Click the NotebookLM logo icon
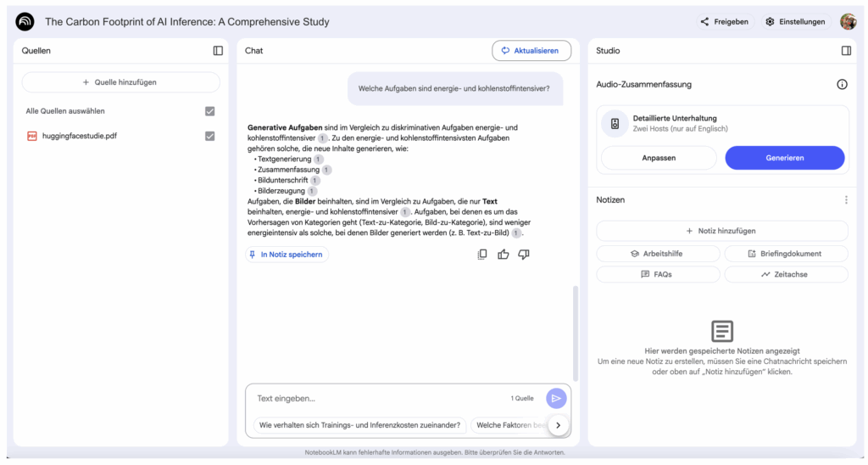The height and width of the screenshot is (465, 868). point(25,21)
